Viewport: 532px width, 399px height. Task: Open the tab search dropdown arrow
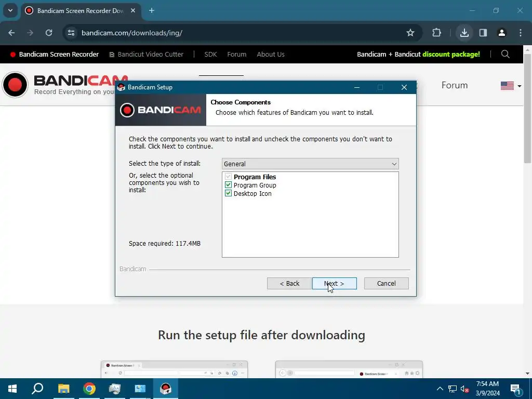10,10
